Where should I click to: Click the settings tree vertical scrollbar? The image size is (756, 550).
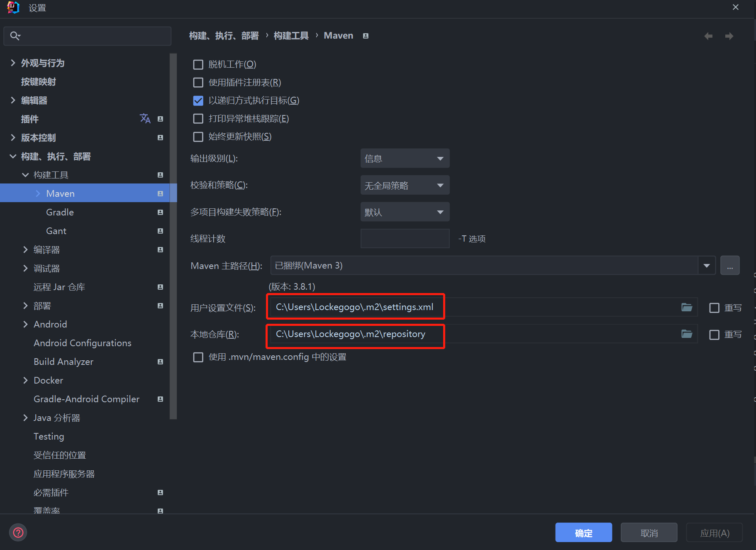click(x=173, y=237)
